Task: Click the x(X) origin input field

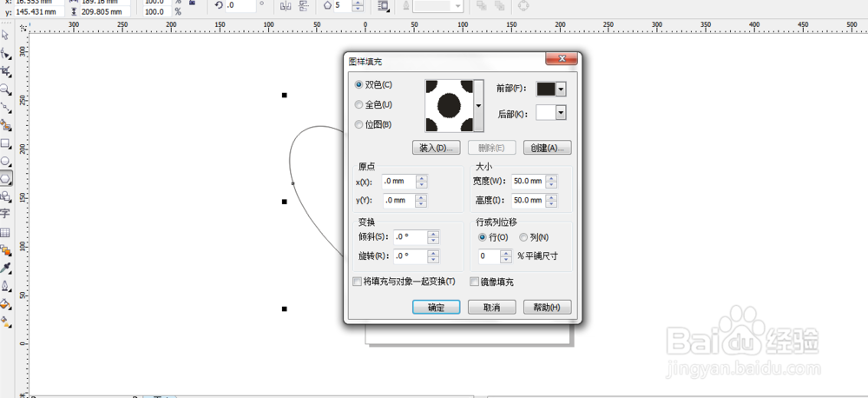Action: (399, 182)
